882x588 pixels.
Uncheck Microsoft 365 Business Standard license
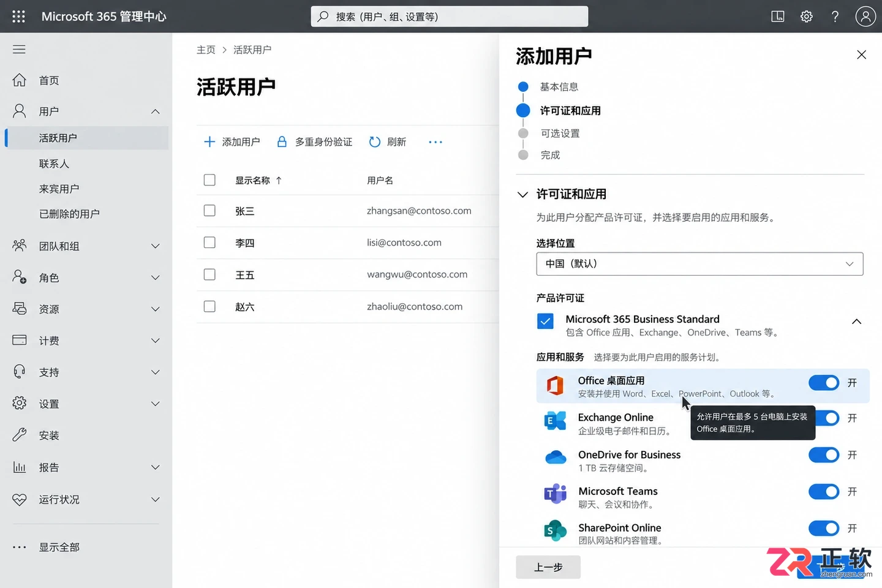545,322
